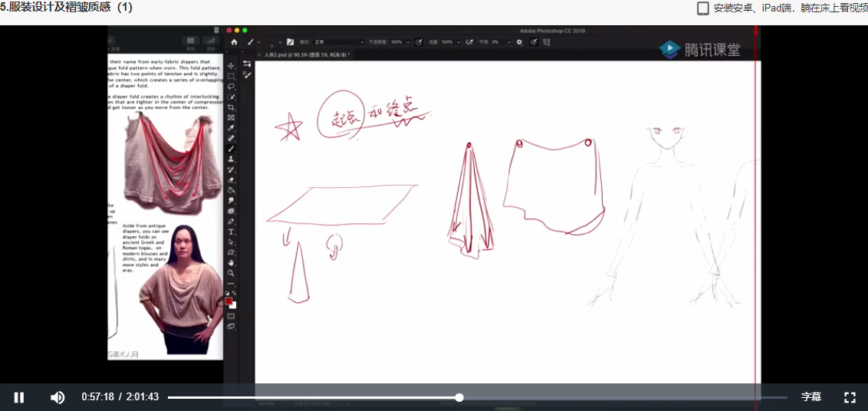Select the Move tool in Photoshop toolbar
This screenshot has height=411, width=868.
point(231,65)
